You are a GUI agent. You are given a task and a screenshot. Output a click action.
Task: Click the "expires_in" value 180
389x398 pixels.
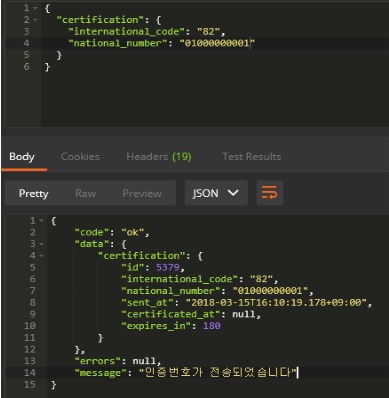pyautogui.click(x=212, y=326)
